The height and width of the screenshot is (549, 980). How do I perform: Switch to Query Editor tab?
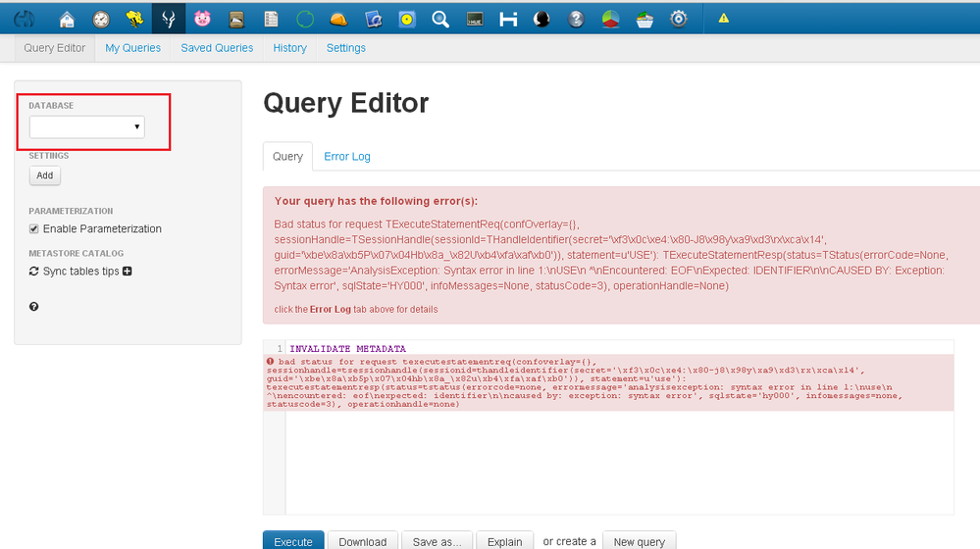(x=54, y=48)
